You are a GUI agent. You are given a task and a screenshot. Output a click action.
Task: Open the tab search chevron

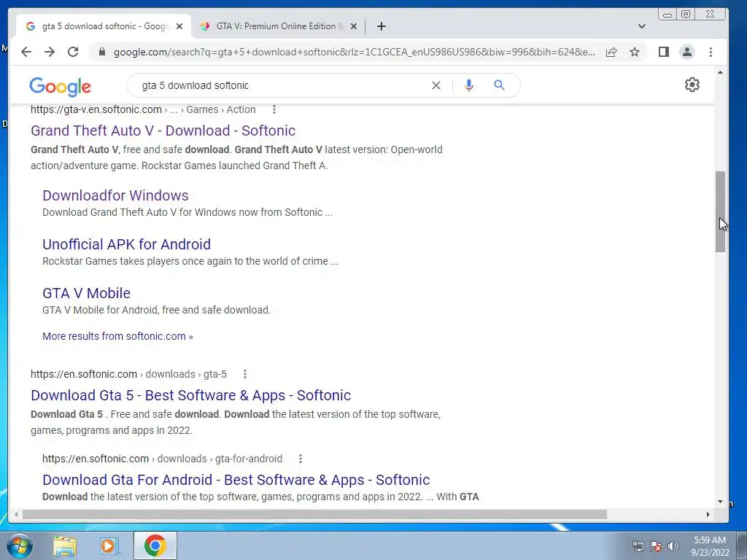(642, 26)
